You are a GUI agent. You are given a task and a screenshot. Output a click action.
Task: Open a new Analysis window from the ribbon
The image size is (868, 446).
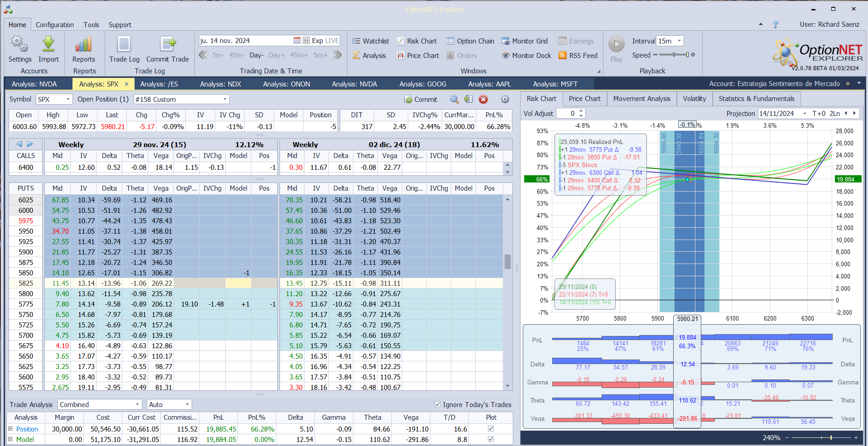[x=369, y=56]
